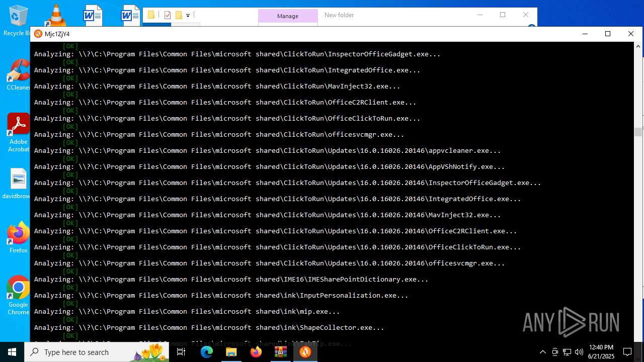Launch VLC media player from desktop
Viewport: 644px width, 362px height.
[55, 15]
